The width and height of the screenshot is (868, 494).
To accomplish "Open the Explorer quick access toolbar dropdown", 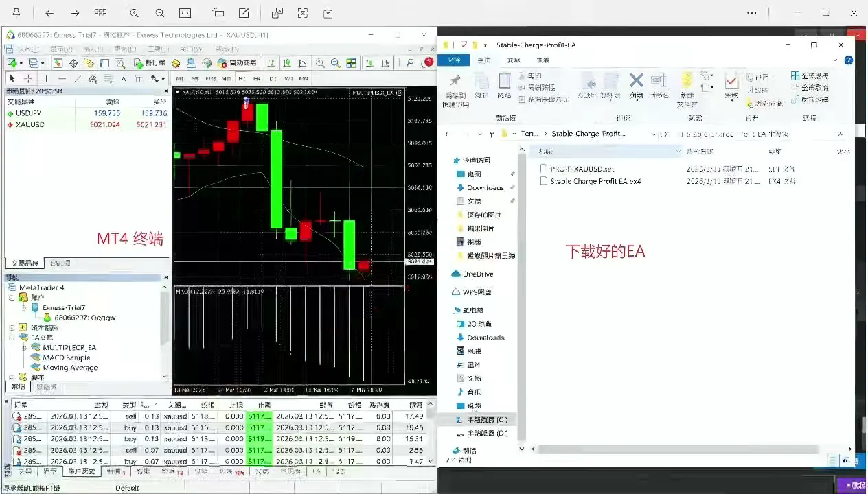I will [x=486, y=45].
